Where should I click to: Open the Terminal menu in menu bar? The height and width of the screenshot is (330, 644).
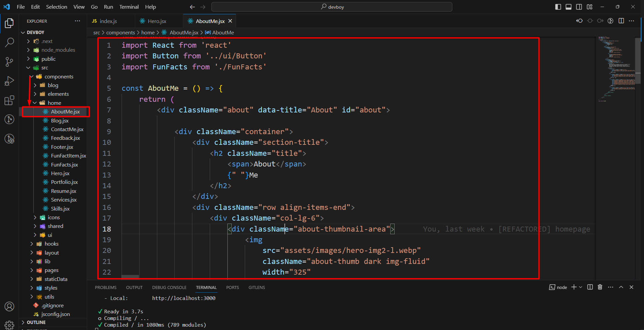129,7
